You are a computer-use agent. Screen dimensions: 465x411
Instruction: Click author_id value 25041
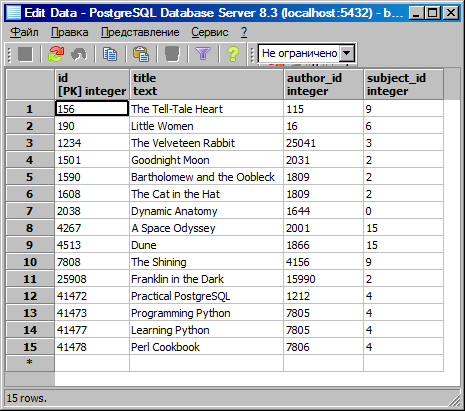[324, 143]
